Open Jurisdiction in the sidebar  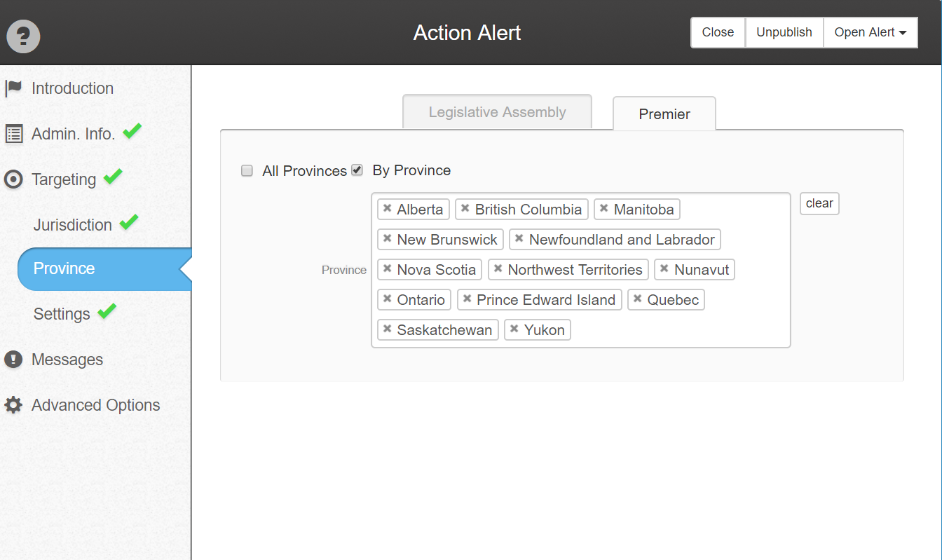[73, 225]
